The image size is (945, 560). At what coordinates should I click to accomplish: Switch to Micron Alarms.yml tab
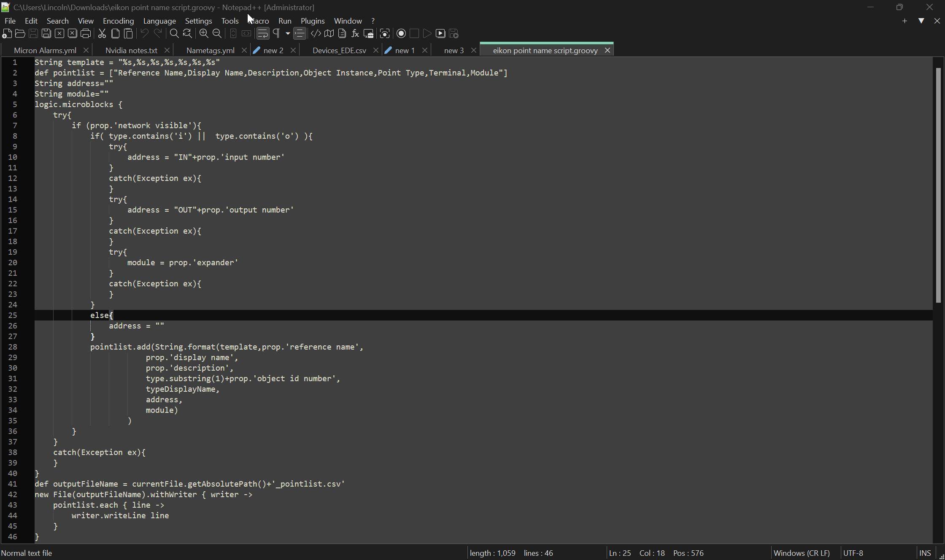pyautogui.click(x=45, y=50)
